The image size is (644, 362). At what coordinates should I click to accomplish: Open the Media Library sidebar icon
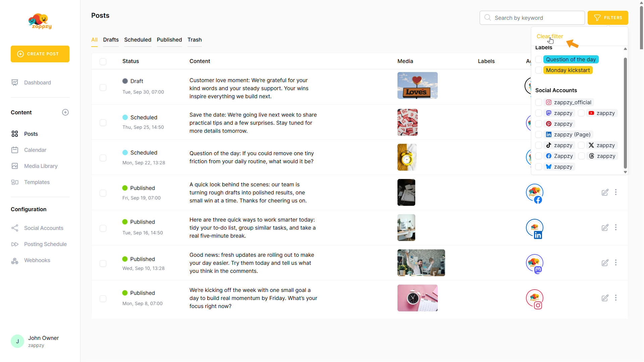[15, 166]
